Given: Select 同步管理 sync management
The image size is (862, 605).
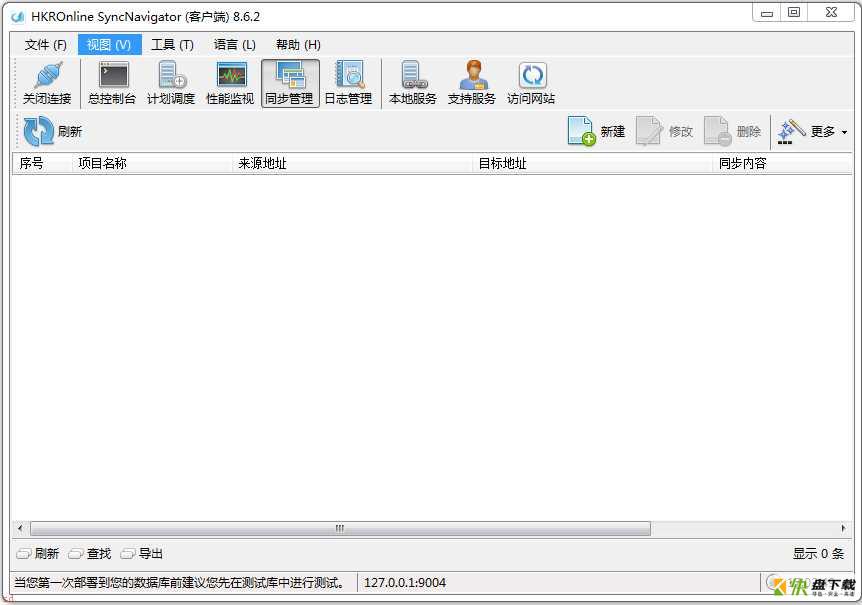Looking at the screenshot, I should (290, 84).
